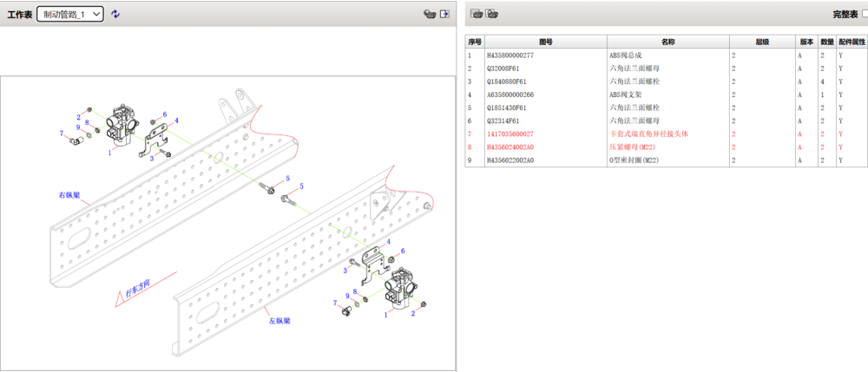This screenshot has height=372, width=868.
Task: Click the 数量 column header
Action: pos(827,42)
